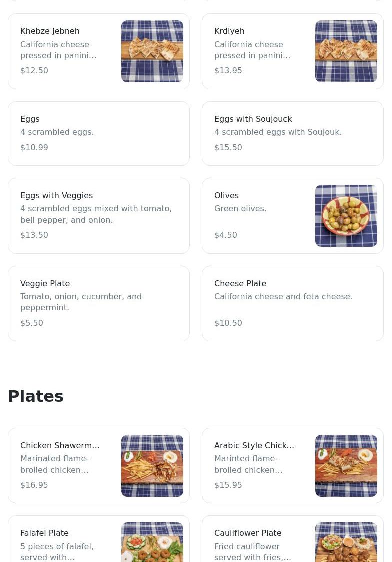The width and height of the screenshot is (392, 562).
Task: Click the Olives item title
Action: [226, 195]
